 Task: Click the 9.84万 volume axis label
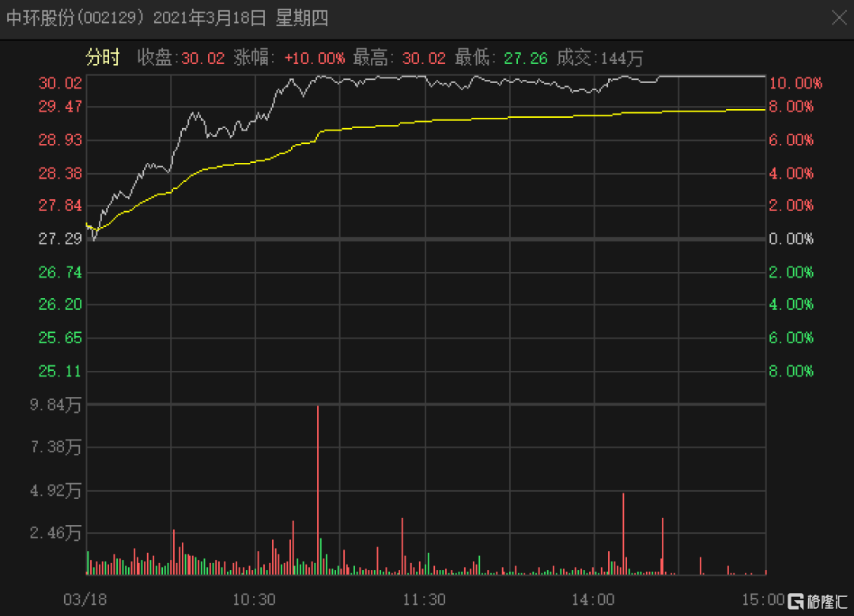pos(55,405)
